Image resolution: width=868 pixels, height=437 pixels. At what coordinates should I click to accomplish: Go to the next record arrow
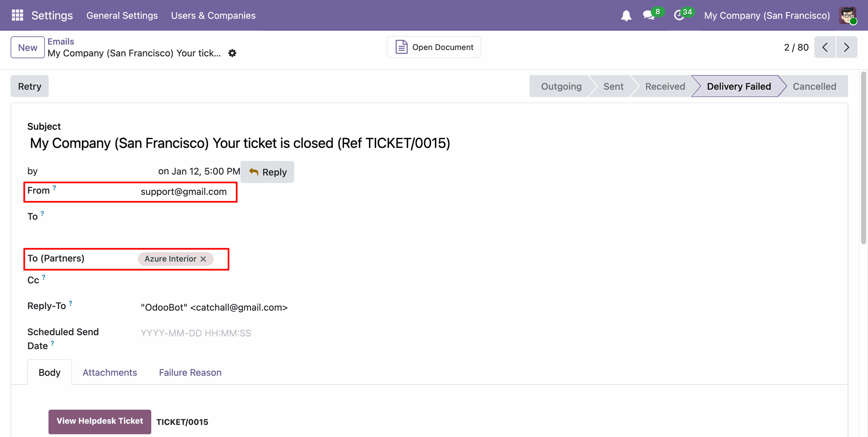(846, 47)
